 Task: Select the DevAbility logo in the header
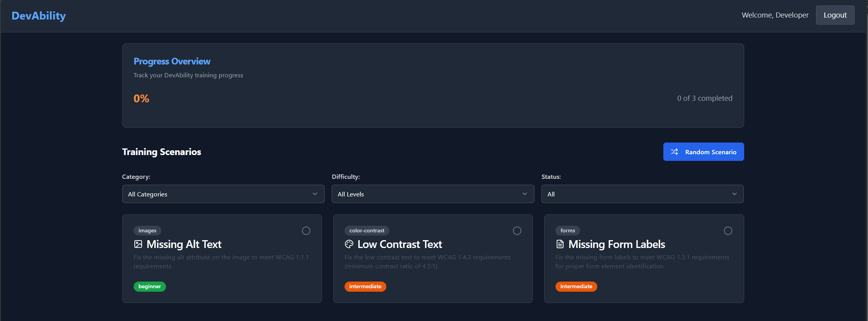(38, 16)
